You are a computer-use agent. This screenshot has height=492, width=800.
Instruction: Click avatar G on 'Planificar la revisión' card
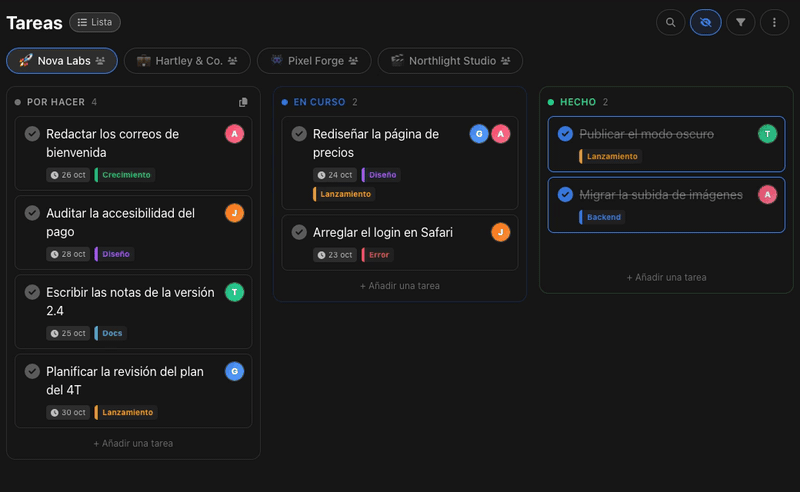click(235, 371)
